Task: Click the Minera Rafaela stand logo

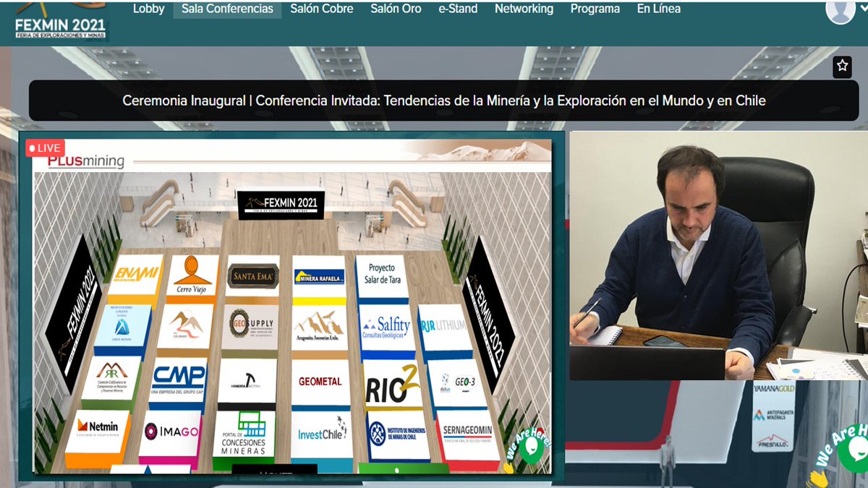Action: [319, 276]
